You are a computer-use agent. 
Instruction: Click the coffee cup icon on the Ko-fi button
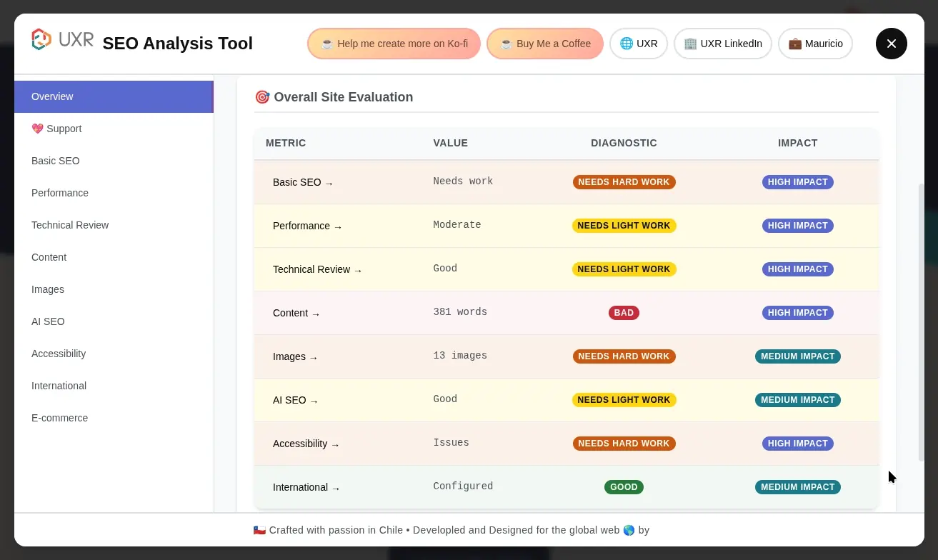point(326,43)
